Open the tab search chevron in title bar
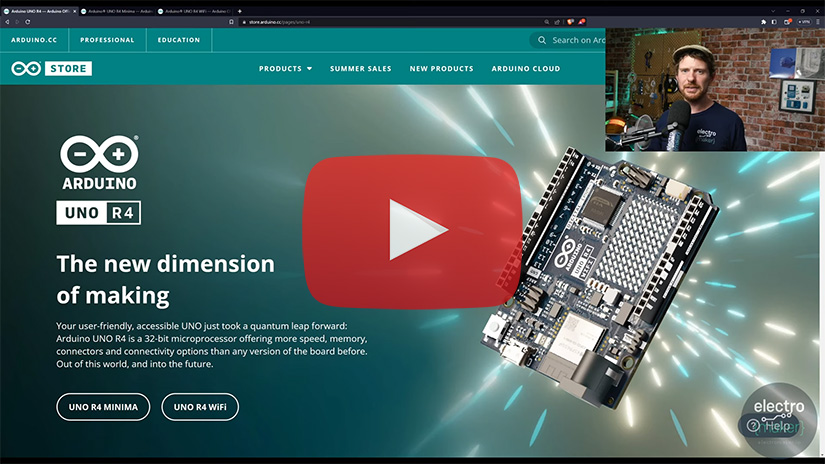Screen dimensions: 825x464 [773, 11]
